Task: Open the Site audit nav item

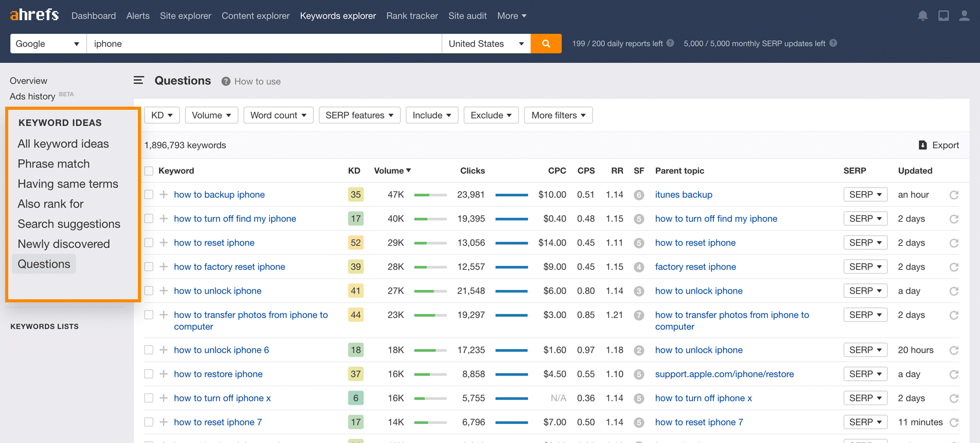Action: [x=467, y=16]
